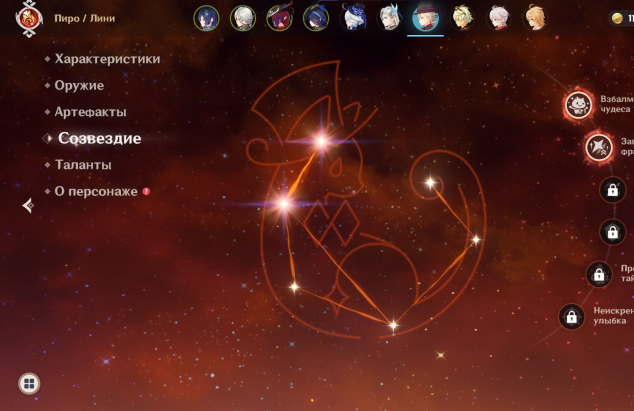Select first avatar with dark blue hair

206,18
